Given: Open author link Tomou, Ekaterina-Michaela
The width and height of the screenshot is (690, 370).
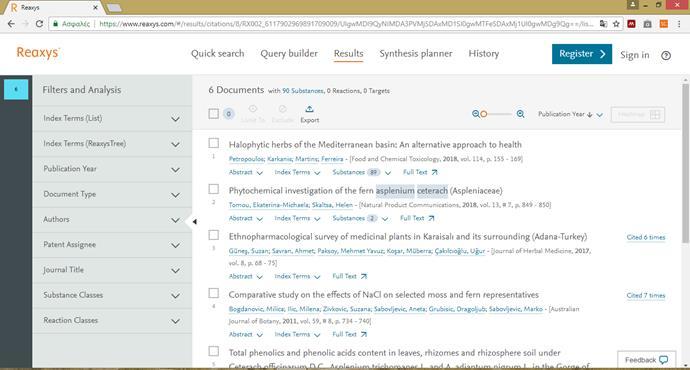Looking at the screenshot, I should (x=269, y=205).
